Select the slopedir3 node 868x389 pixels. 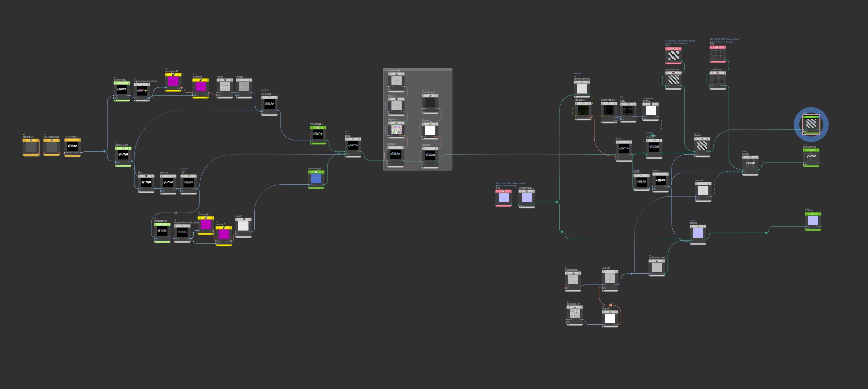coord(610,319)
